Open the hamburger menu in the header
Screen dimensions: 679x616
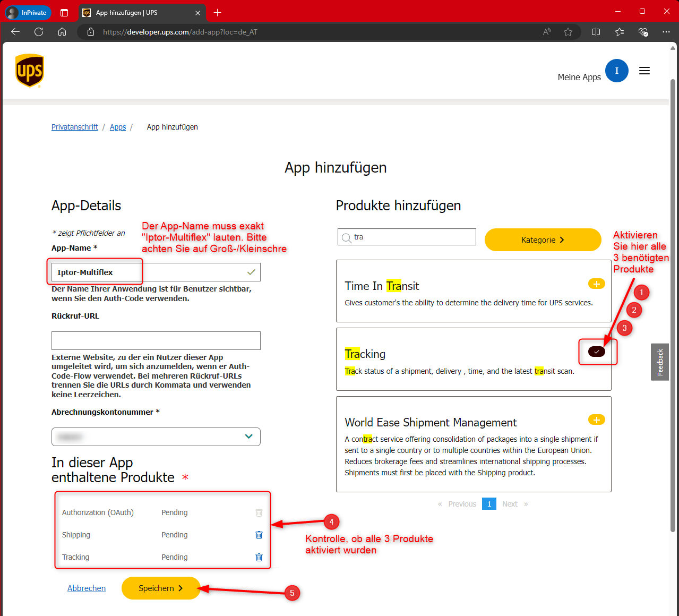(x=644, y=71)
